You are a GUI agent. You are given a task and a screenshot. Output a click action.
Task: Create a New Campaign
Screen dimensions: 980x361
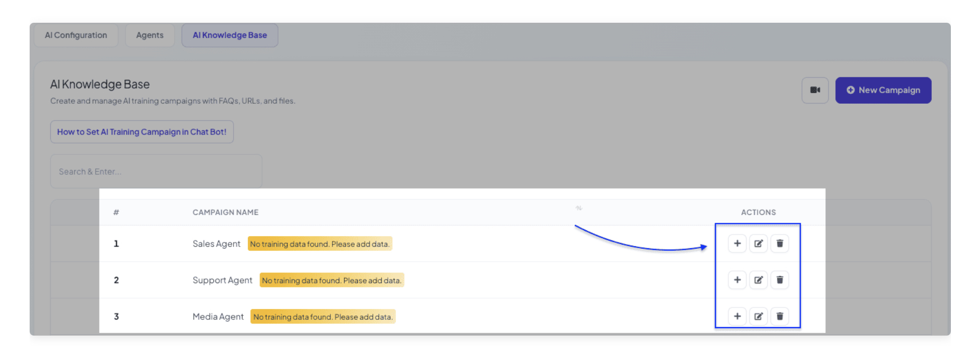pos(883,90)
